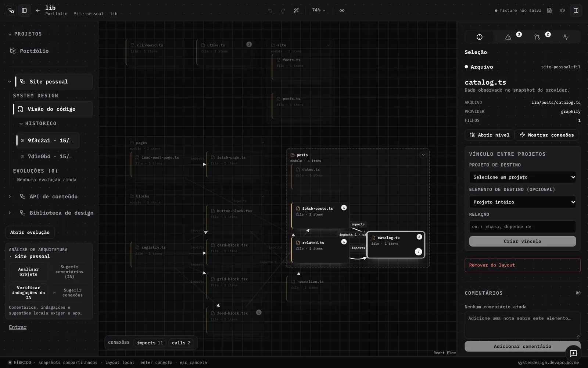Click the link icon in toolbar
The image size is (588, 368).
[342, 10]
